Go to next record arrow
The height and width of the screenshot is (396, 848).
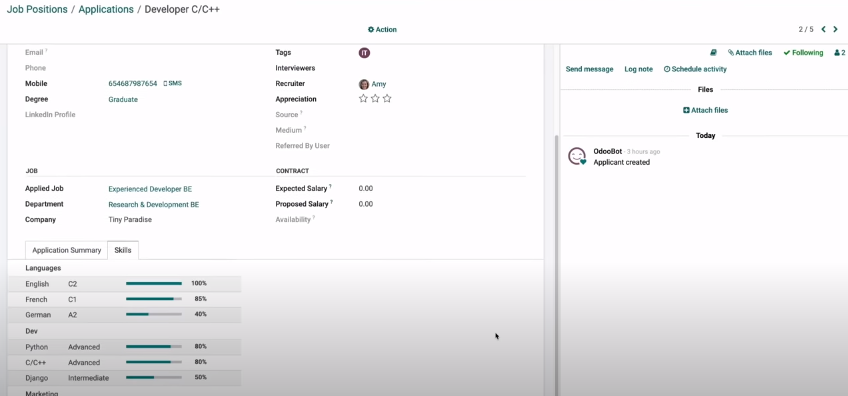pyautogui.click(x=836, y=29)
